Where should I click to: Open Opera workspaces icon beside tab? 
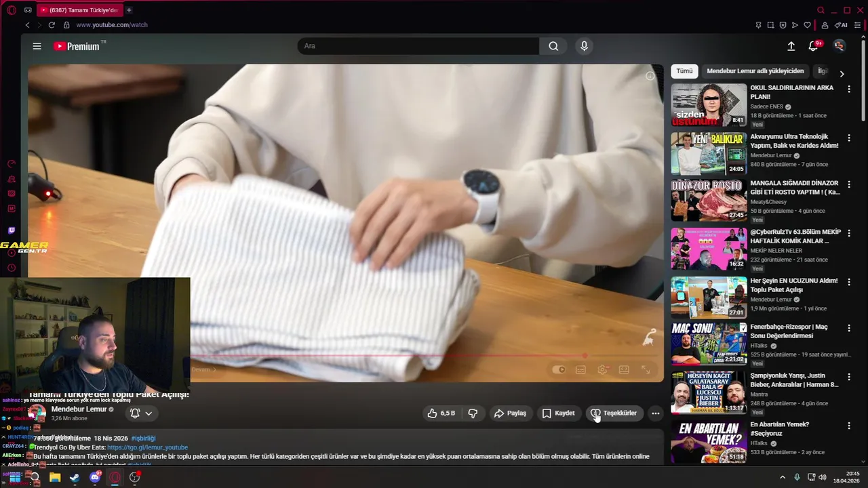click(x=28, y=10)
